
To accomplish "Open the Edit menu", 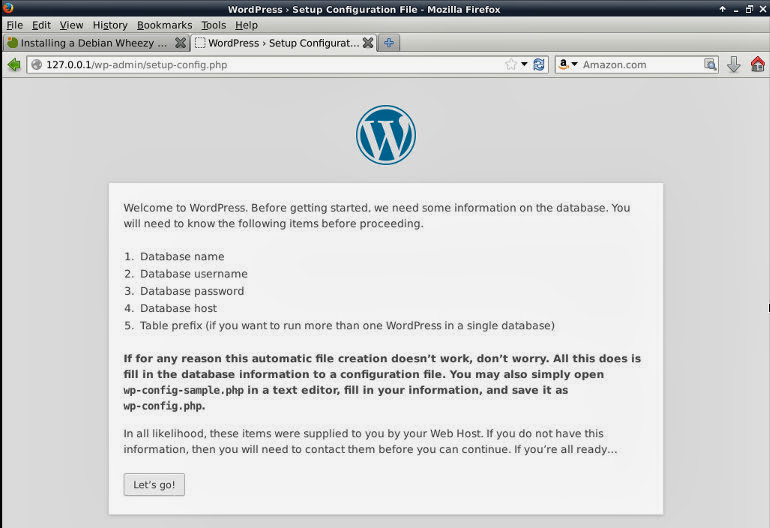I will [41, 25].
